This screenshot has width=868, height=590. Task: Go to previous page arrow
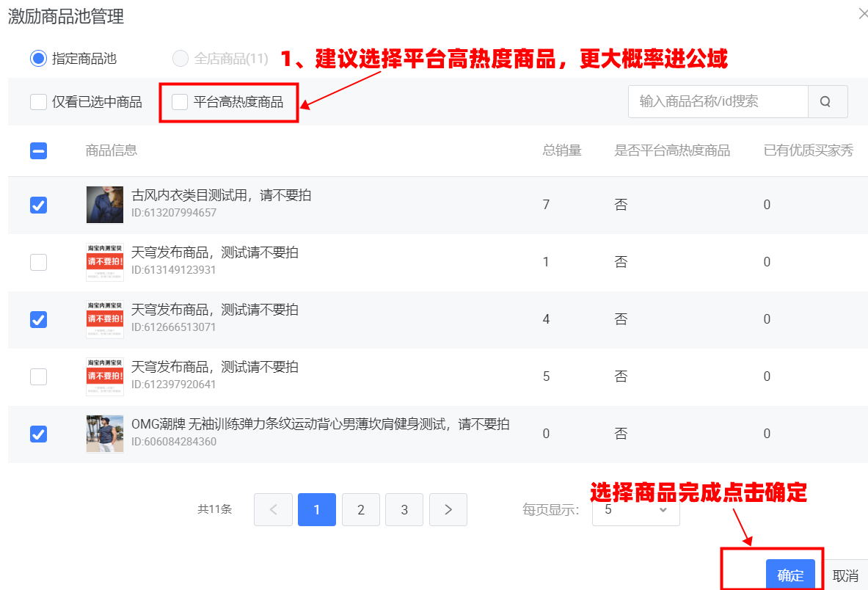click(274, 510)
